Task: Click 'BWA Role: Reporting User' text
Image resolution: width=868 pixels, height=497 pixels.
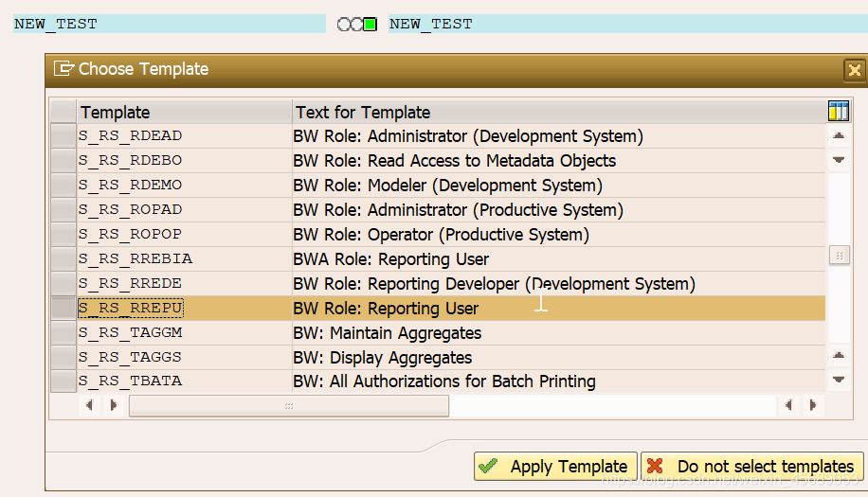Action: pos(391,259)
